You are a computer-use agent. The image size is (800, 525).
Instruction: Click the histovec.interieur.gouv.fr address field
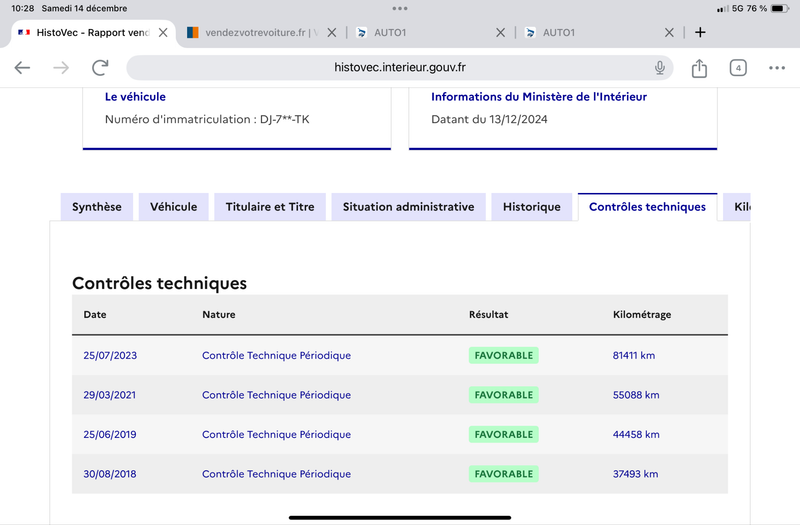(399, 68)
